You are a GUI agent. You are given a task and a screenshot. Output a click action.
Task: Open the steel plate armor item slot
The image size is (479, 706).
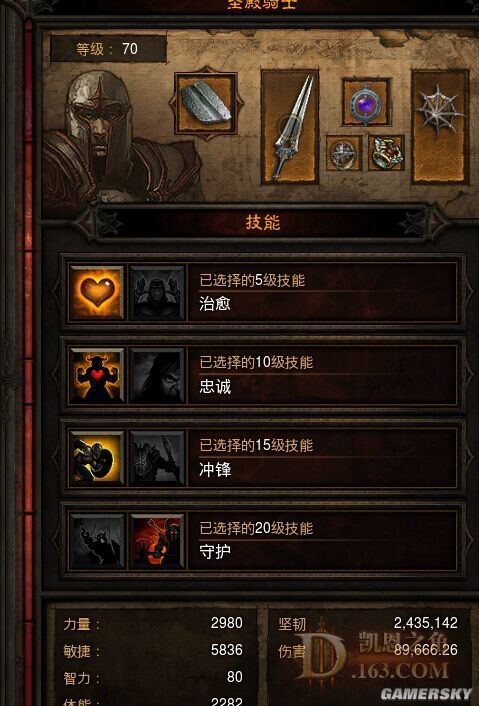(206, 103)
